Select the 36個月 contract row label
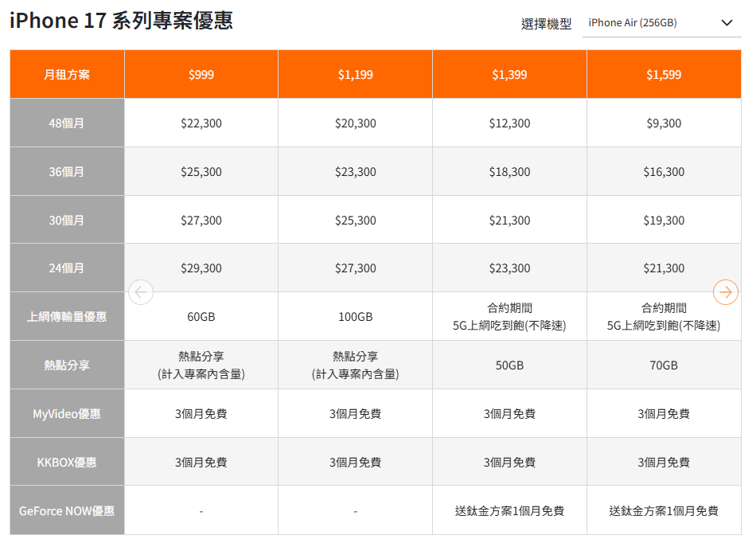 [67, 172]
